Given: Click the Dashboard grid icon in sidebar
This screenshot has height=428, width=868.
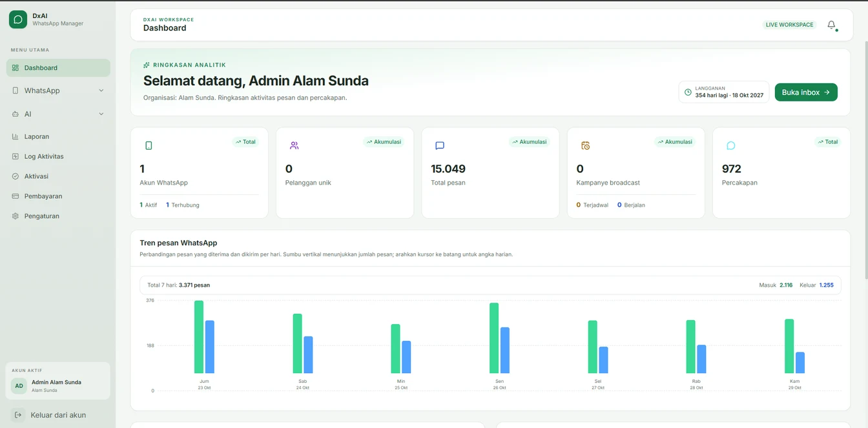Looking at the screenshot, I should coord(15,68).
